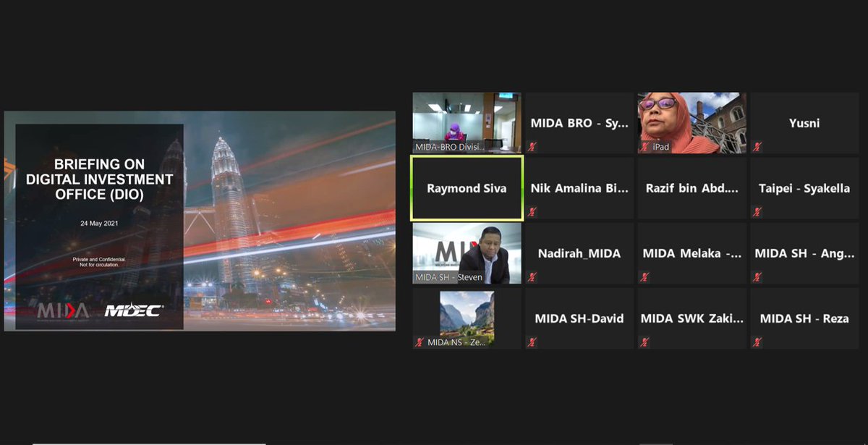Screen dimensions: 868x445
Task: Select the mountain landscape picture on MIDA NS tile
Action: (x=467, y=318)
